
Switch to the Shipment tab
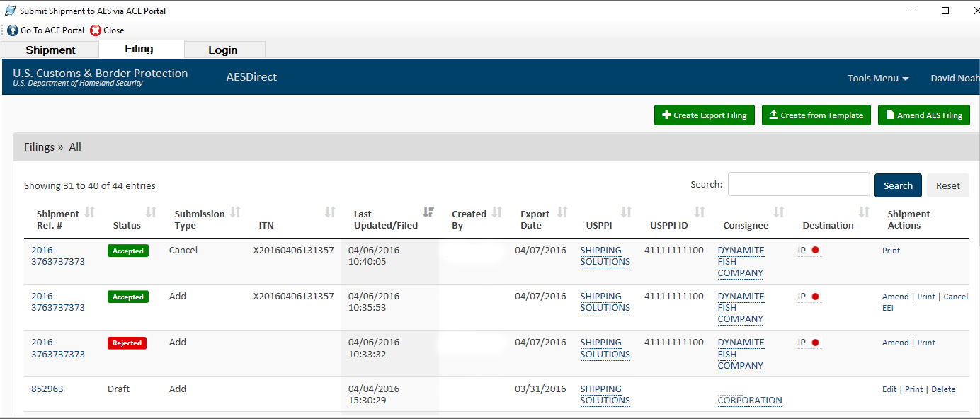50,50
